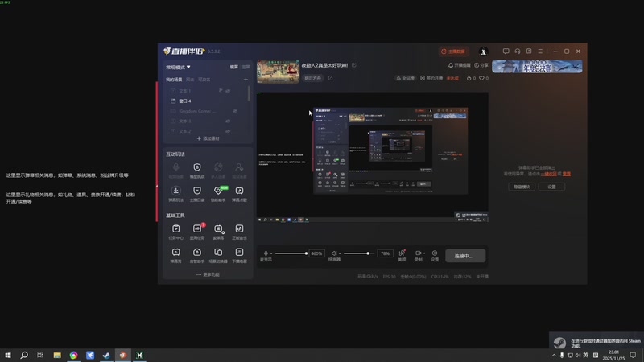Viewport: 644px width, 362px height.
Task: Open Steam from the Windows taskbar
Action: coord(106,355)
